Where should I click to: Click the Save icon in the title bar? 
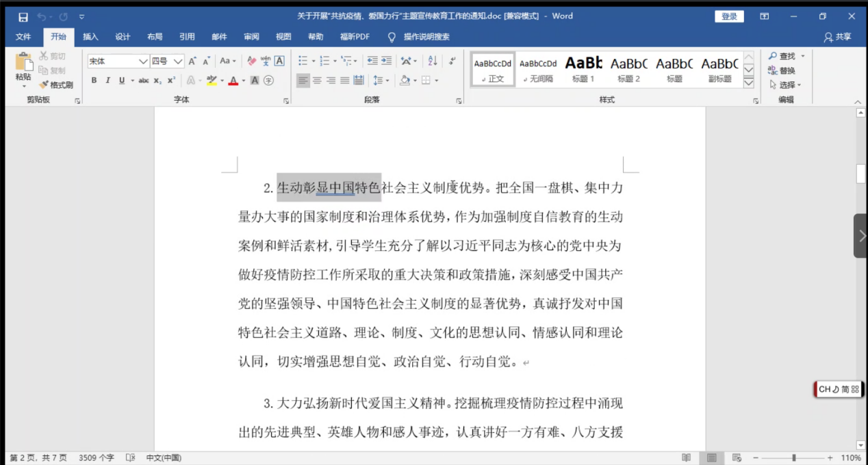23,16
